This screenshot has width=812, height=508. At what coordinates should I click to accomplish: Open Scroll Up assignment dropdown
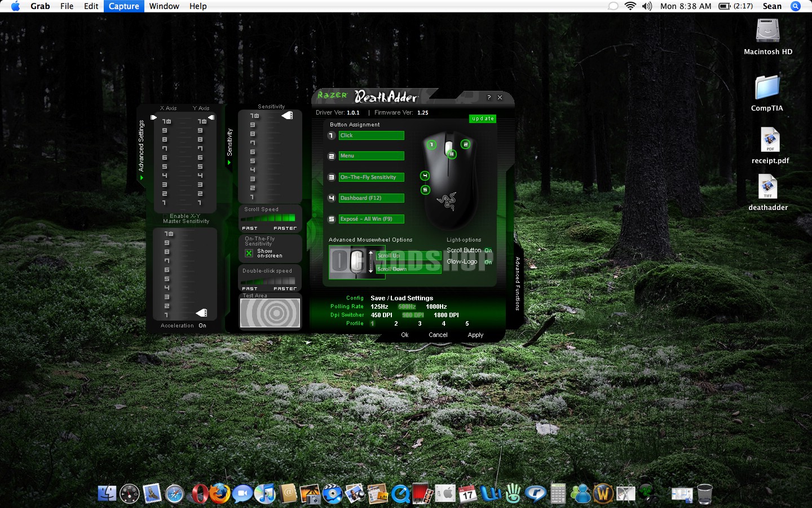[409, 256]
